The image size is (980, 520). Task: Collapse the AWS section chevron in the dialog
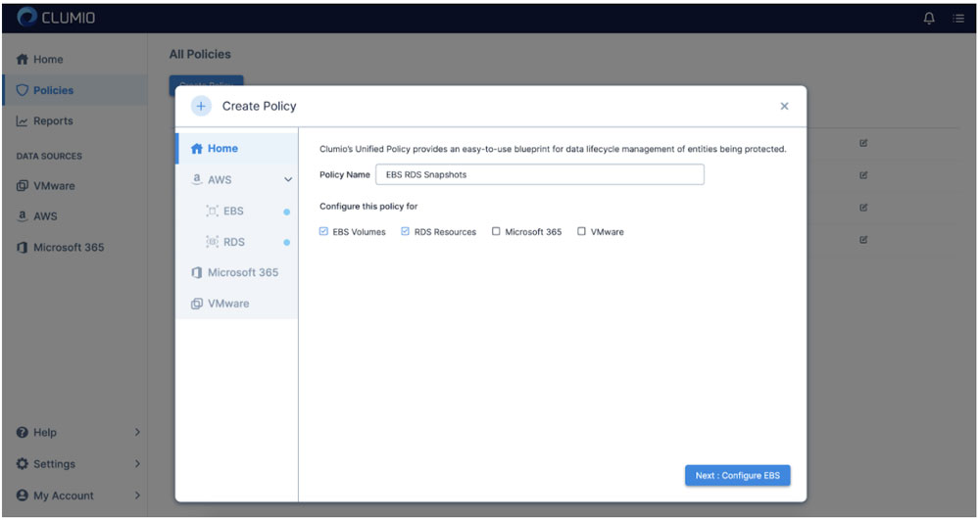click(288, 180)
